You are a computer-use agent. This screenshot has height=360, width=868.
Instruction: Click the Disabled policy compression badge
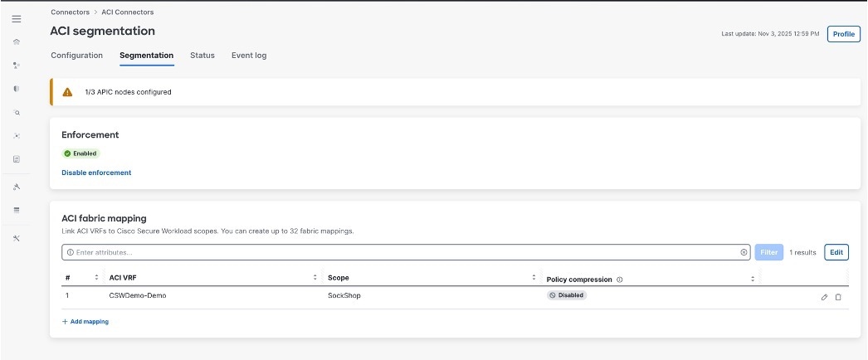coord(567,295)
